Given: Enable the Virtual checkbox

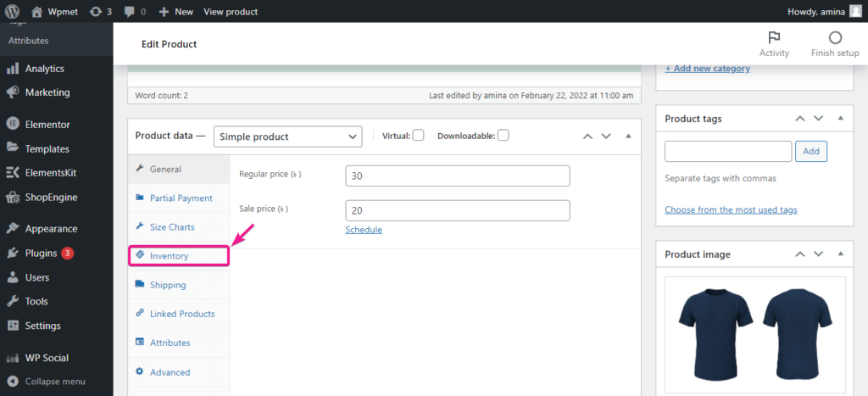Looking at the screenshot, I should click(x=418, y=136).
